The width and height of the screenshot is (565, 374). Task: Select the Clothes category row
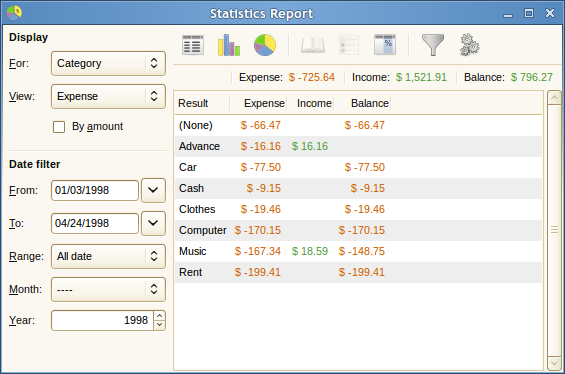point(358,209)
